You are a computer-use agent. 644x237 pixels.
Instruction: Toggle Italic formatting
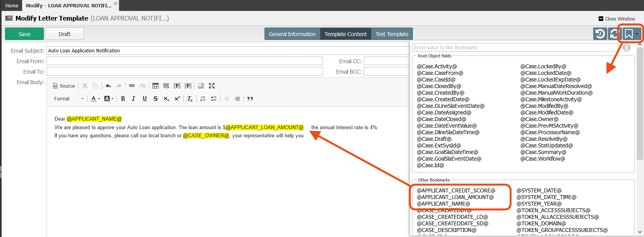pyautogui.click(x=133, y=99)
